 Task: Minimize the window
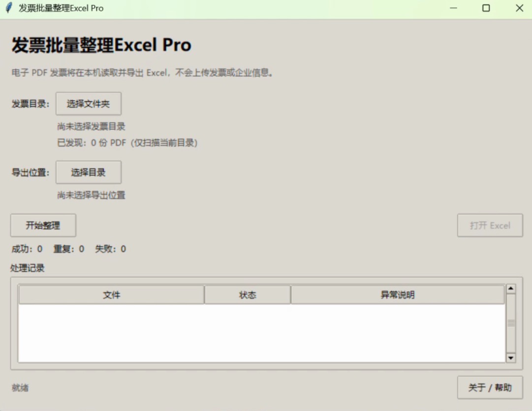[x=454, y=8]
